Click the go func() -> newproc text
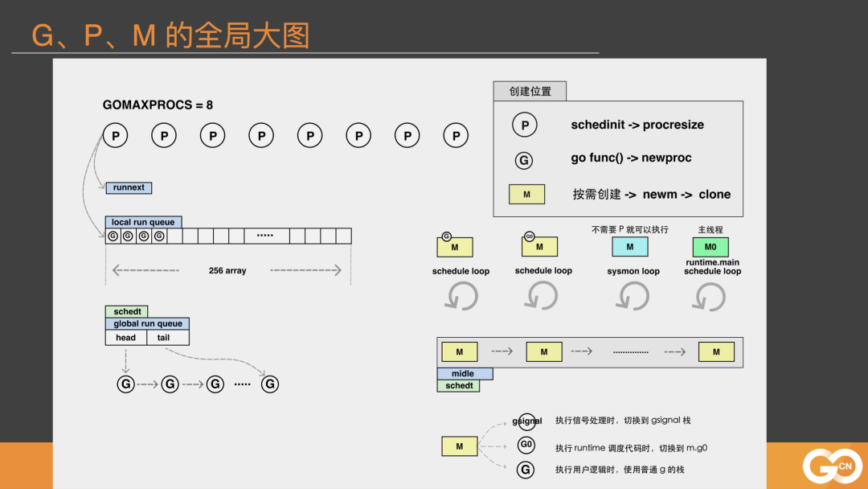The height and width of the screenshot is (489, 868). point(631,158)
